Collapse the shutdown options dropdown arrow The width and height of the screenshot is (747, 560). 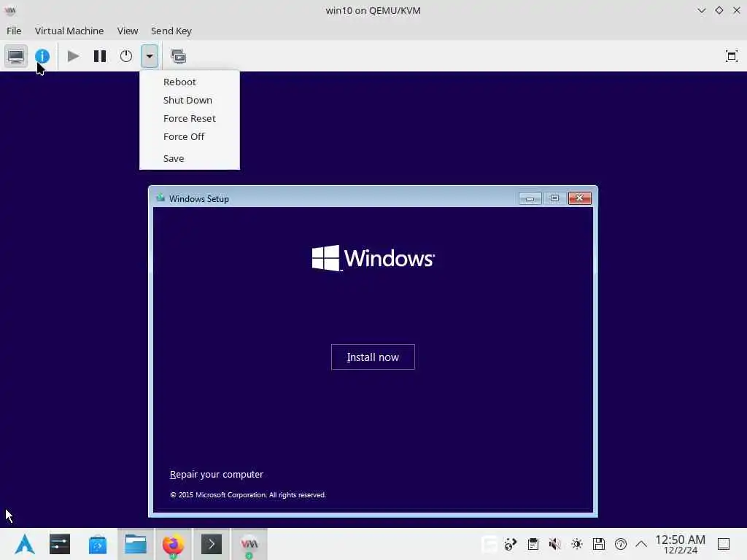pyautogui.click(x=149, y=56)
